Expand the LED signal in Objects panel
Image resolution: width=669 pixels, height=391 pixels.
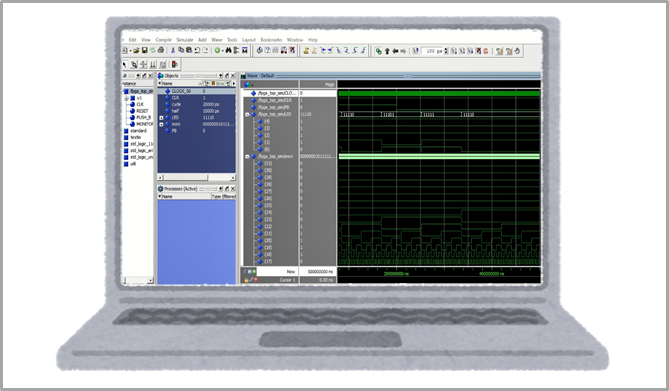(x=161, y=118)
